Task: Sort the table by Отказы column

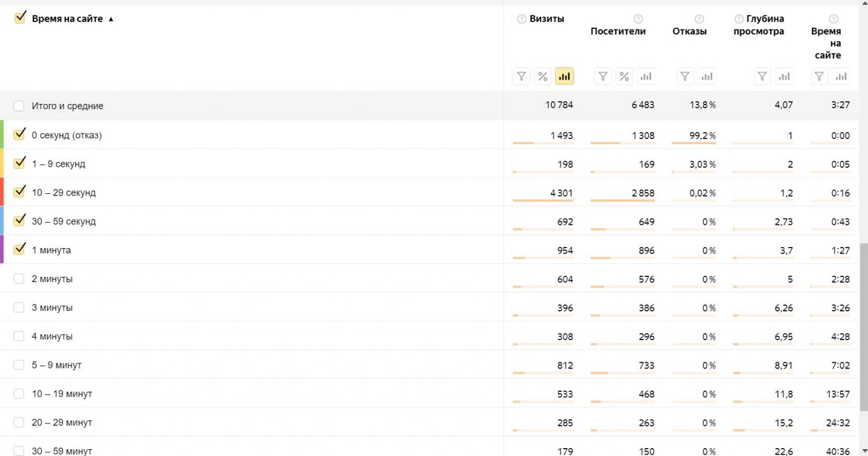Action: [x=689, y=32]
